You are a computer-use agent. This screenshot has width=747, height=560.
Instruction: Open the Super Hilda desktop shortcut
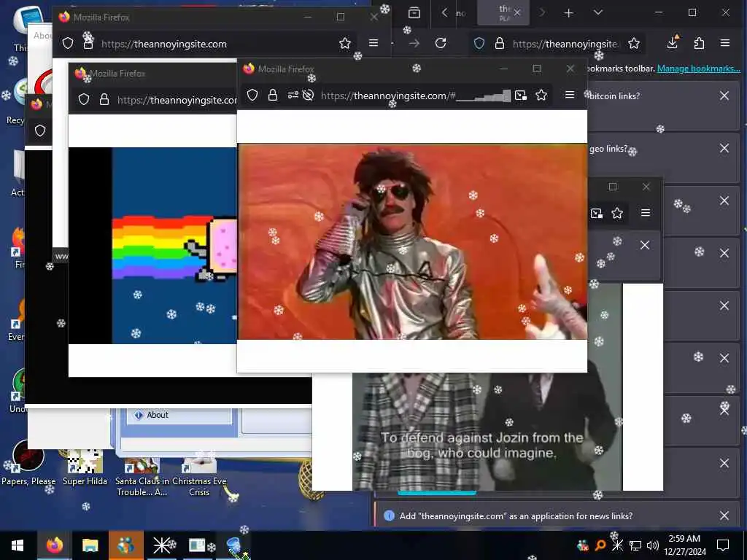click(x=85, y=468)
